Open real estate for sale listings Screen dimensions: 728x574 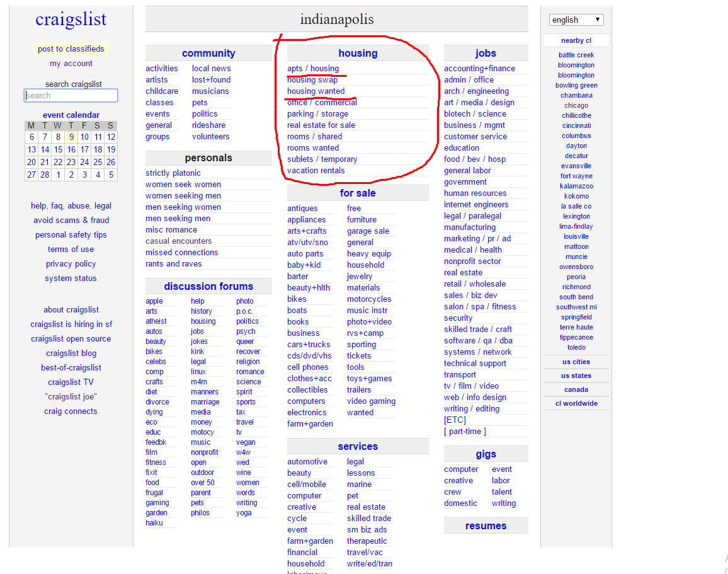(321, 125)
